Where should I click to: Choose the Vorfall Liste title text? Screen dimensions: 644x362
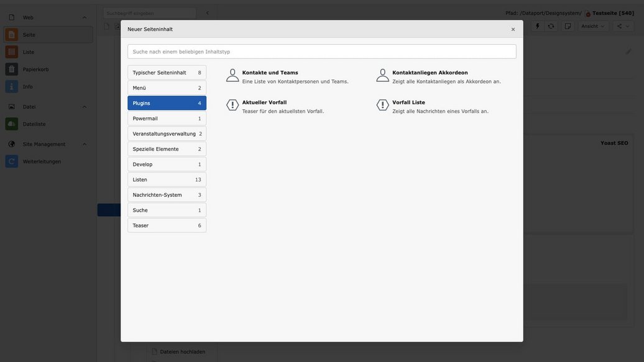tap(408, 102)
